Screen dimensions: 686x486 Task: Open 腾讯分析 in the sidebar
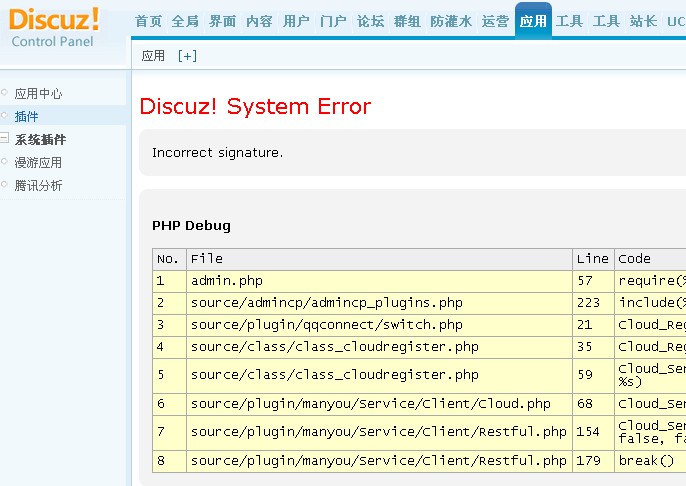pyautogui.click(x=38, y=185)
